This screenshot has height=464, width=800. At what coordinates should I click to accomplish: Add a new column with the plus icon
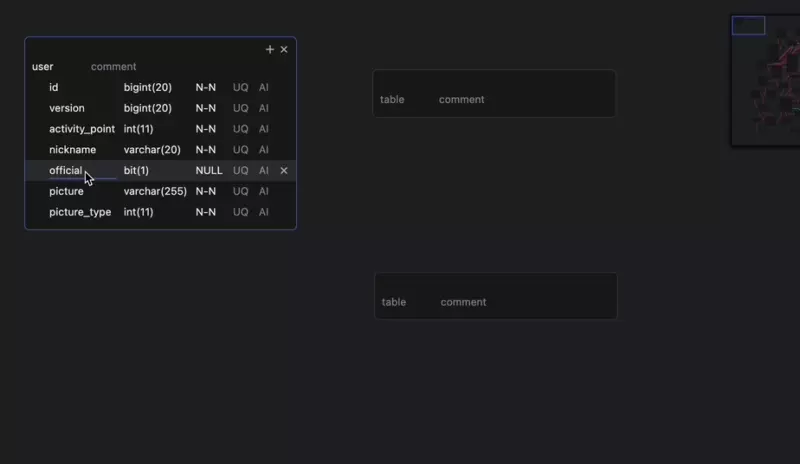(x=269, y=50)
